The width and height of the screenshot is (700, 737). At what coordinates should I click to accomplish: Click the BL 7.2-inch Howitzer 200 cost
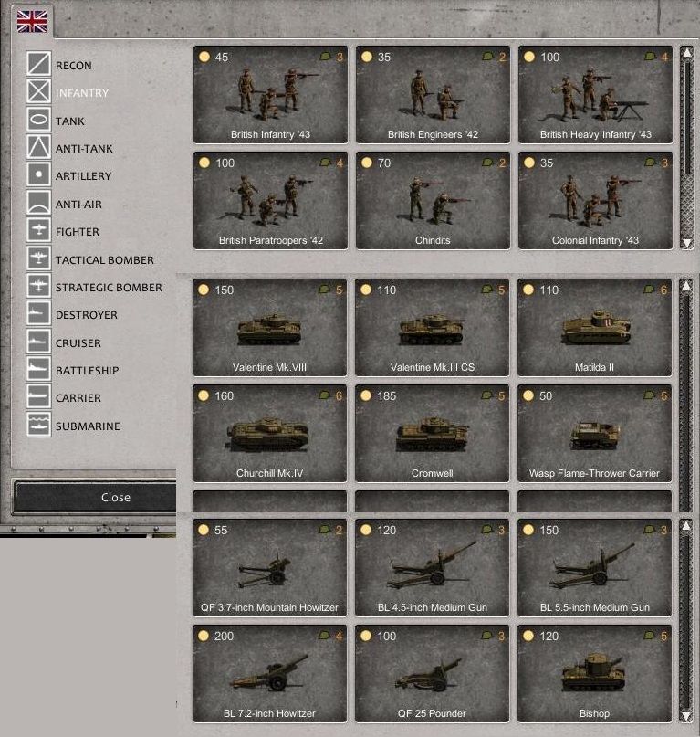click(225, 636)
